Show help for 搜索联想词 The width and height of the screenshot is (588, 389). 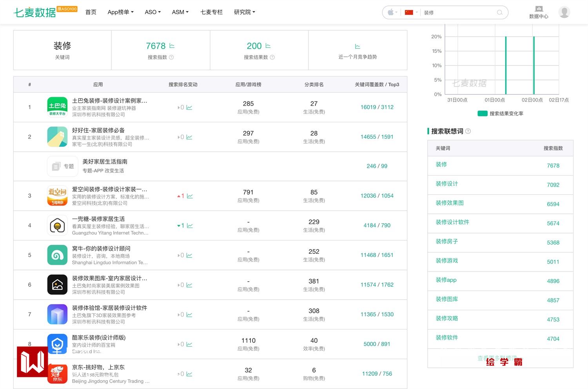tap(468, 131)
